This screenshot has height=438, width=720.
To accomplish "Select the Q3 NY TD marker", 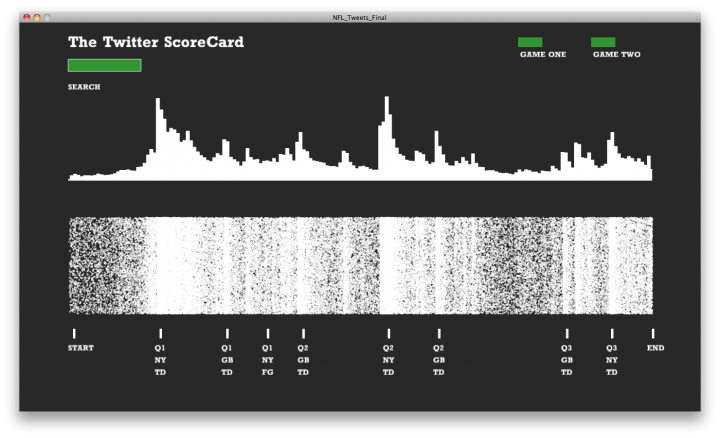I will [612, 334].
